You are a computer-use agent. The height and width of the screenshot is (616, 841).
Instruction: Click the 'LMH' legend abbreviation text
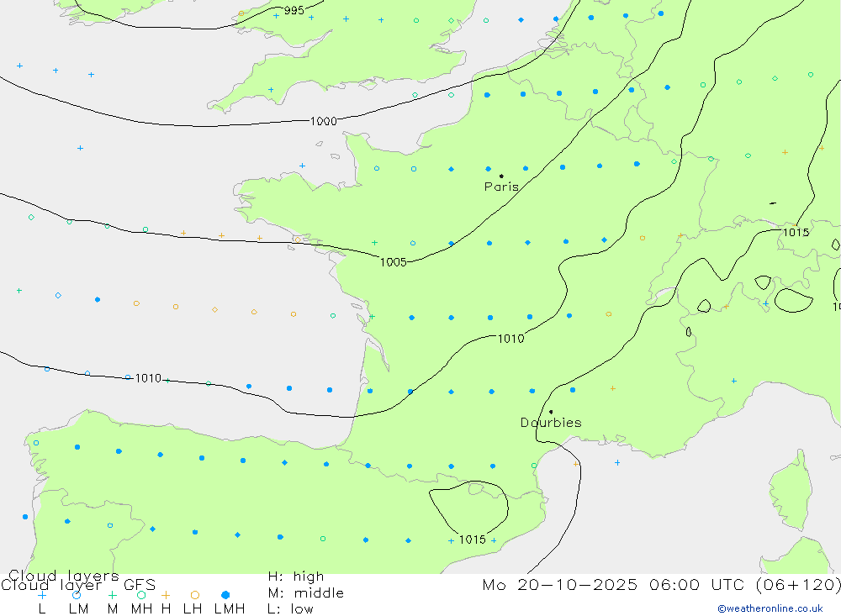click(x=230, y=609)
